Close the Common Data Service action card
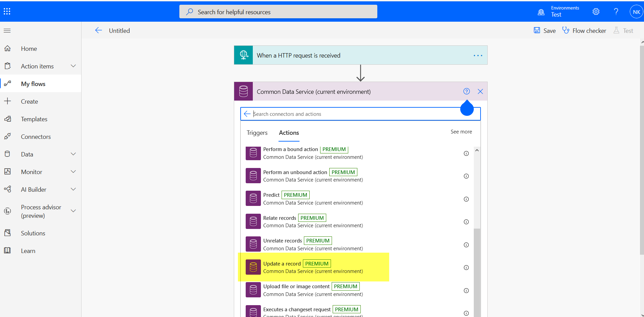The width and height of the screenshot is (644, 317). click(480, 91)
